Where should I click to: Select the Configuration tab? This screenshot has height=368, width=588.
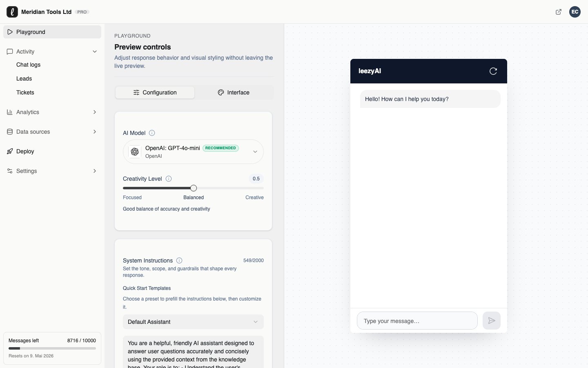[155, 92]
